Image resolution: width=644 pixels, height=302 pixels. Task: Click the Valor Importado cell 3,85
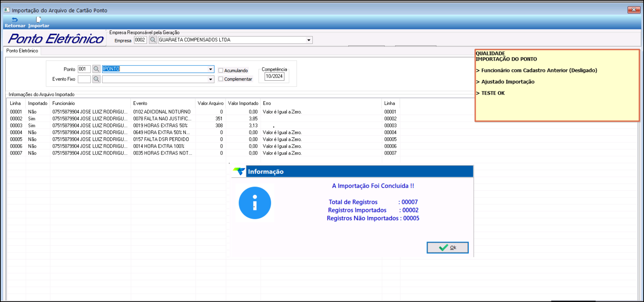pos(253,119)
